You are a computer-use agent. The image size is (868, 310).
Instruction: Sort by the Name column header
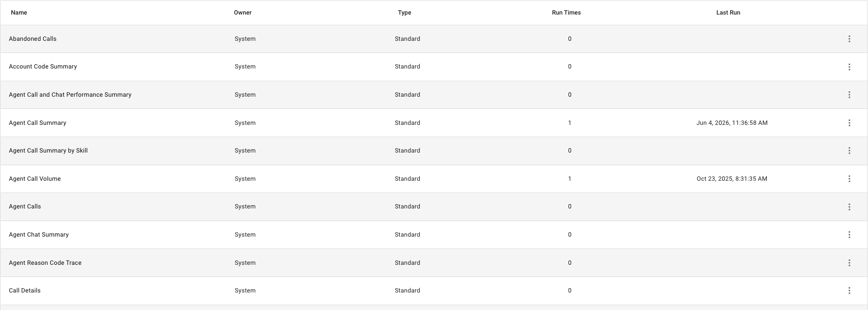tap(19, 13)
